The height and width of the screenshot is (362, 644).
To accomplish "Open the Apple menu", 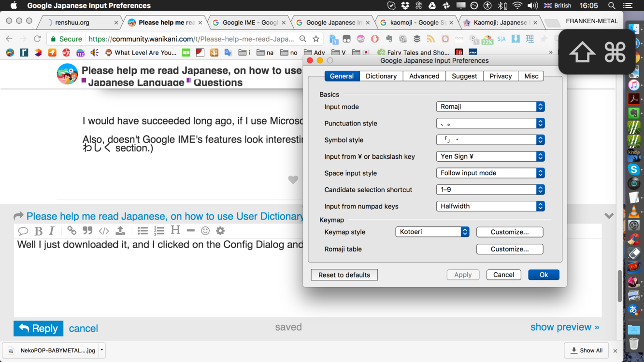I will click(14, 6).
